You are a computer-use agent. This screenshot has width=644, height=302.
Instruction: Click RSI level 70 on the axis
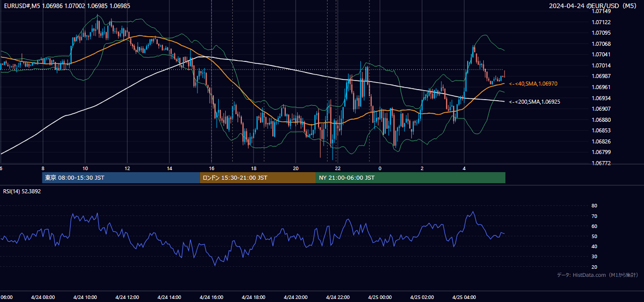tap(594, 216)
